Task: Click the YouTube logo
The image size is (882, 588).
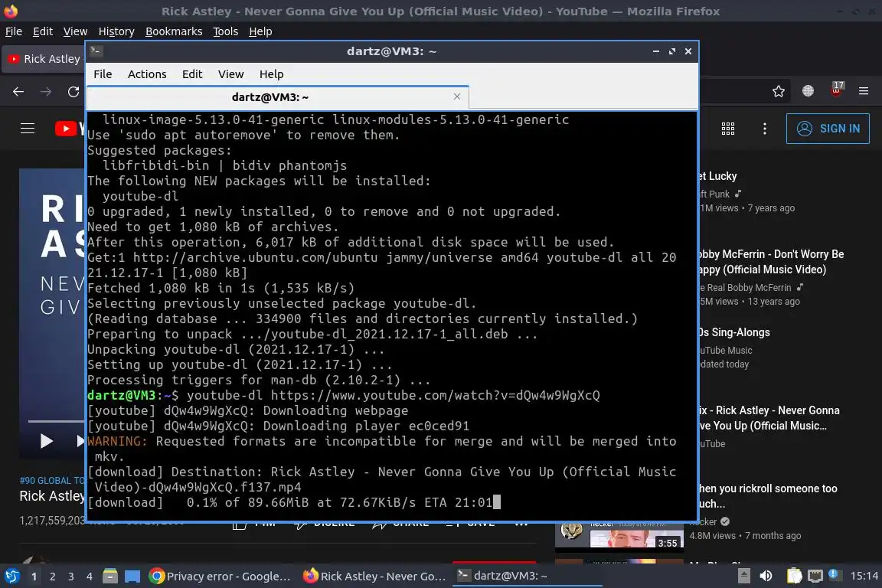Action: (70, 129)
